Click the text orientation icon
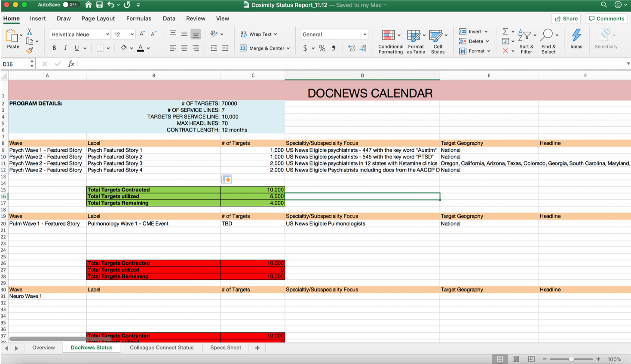 tap(214, 34)
